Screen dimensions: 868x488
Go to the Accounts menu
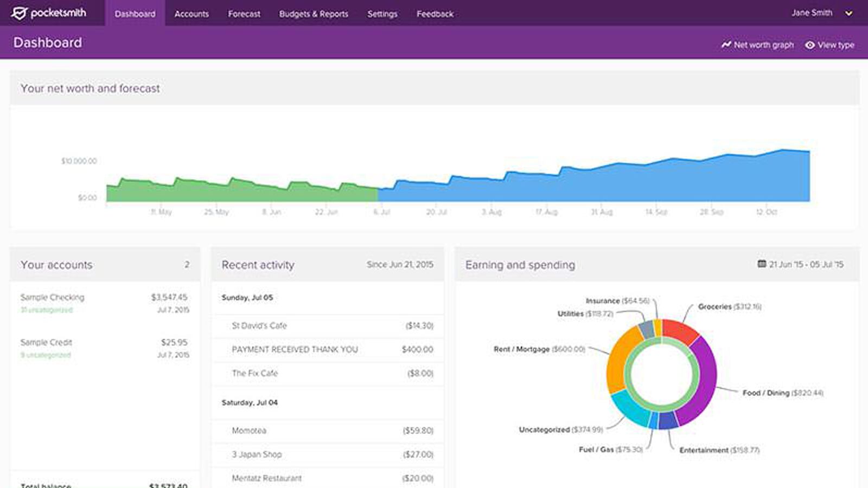[192, 14]
